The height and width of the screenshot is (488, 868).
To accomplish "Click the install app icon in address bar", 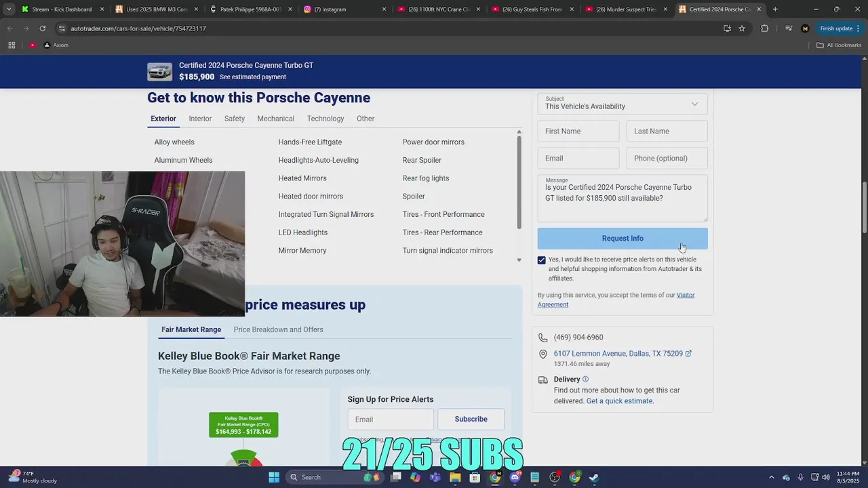I will (727, 28).
